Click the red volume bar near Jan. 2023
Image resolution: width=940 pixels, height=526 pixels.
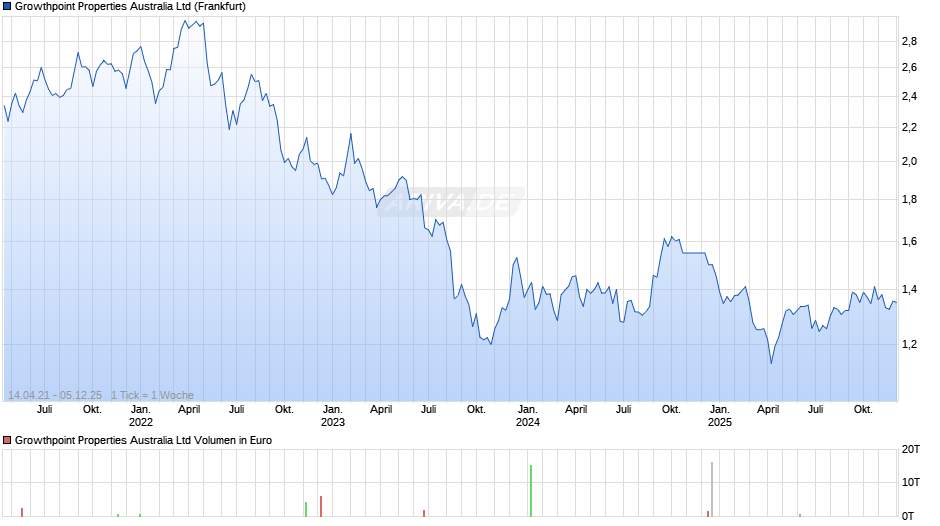tap(321, 506)
